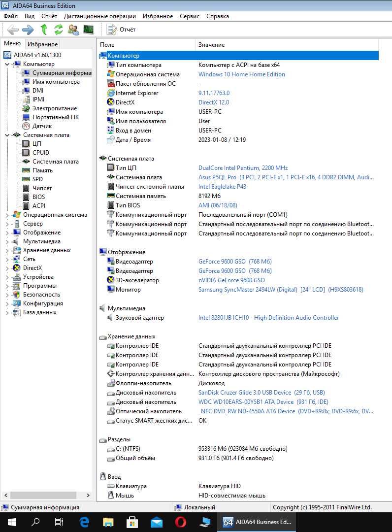Click the SPD memory module icon
The height and width of the screenshot is (532, 392).
click(x=26, y=179)
